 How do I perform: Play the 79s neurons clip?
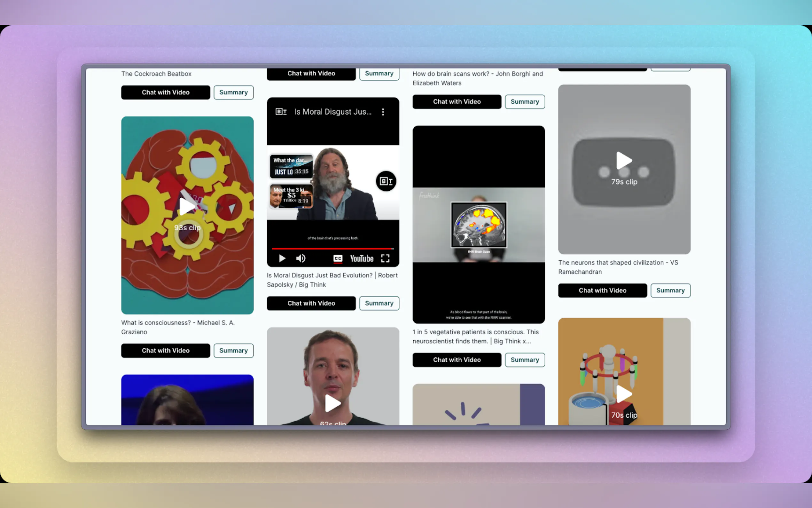click(x=624, y=161)
